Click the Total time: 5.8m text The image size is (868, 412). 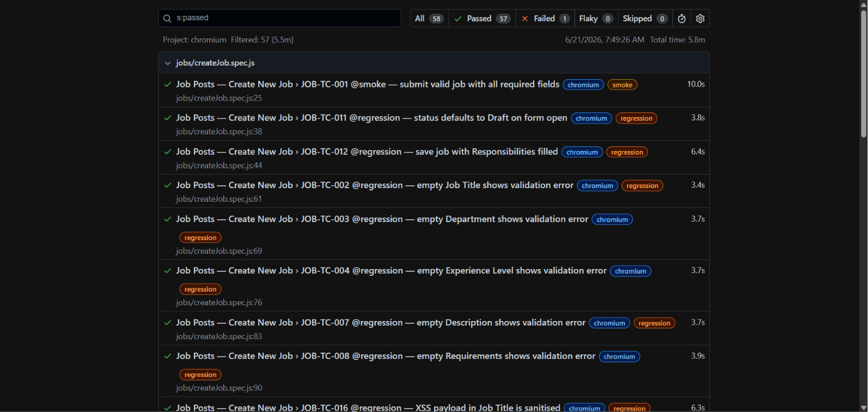click(678, 40)
